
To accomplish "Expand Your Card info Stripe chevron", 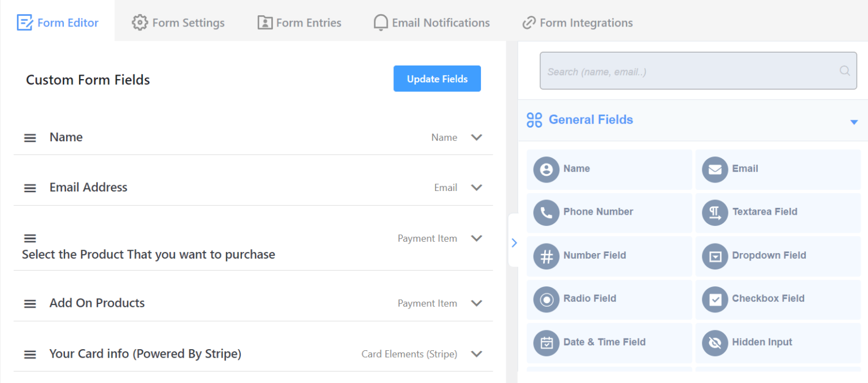I will point(476,354).
